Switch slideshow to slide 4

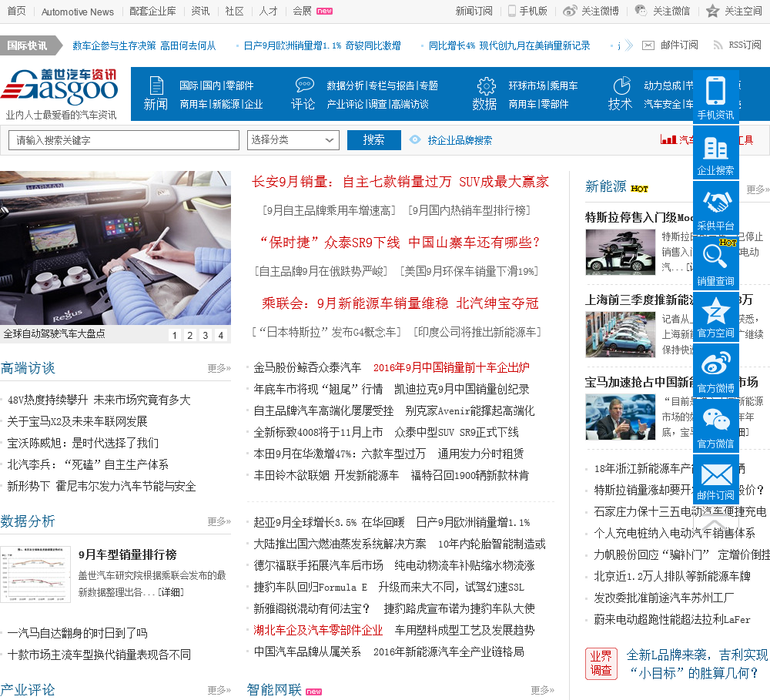coord(221,335)
